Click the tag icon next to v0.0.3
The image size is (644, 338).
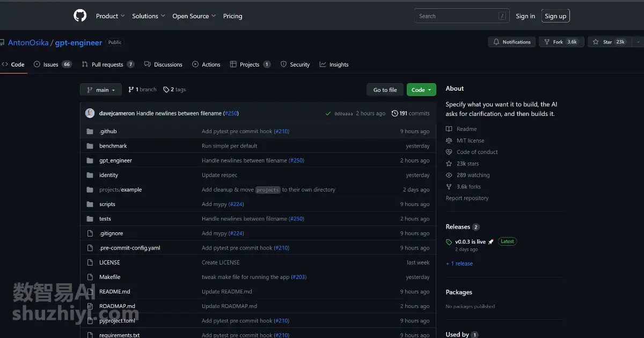coord(449,242)
